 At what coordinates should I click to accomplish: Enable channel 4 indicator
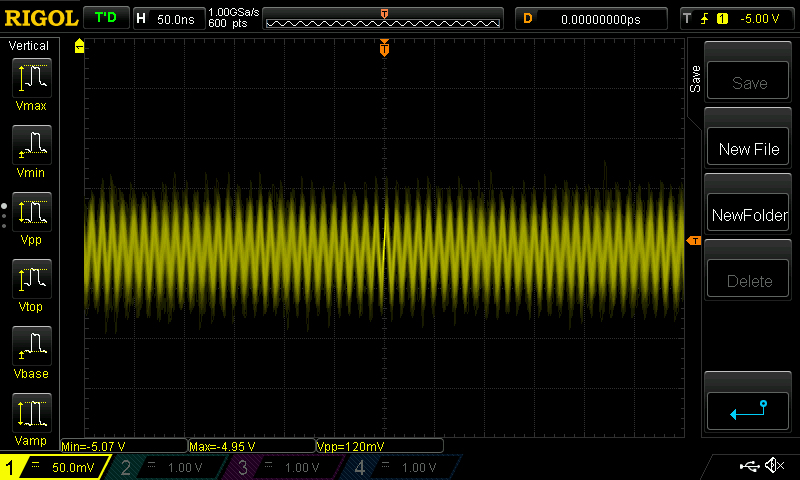pyautogui.click(x=401, y=467)
